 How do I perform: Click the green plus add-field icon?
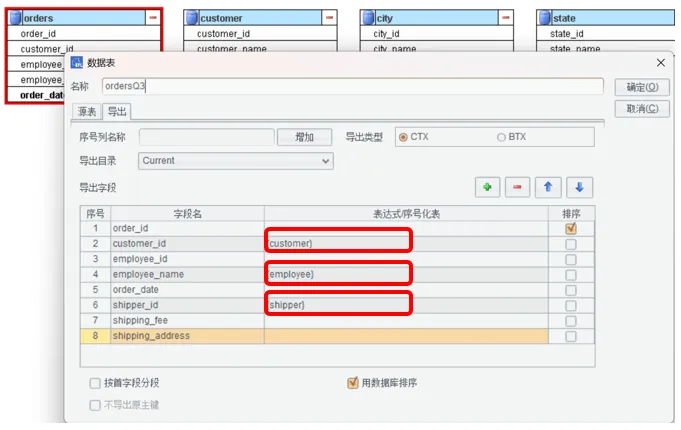click(487, 187)
